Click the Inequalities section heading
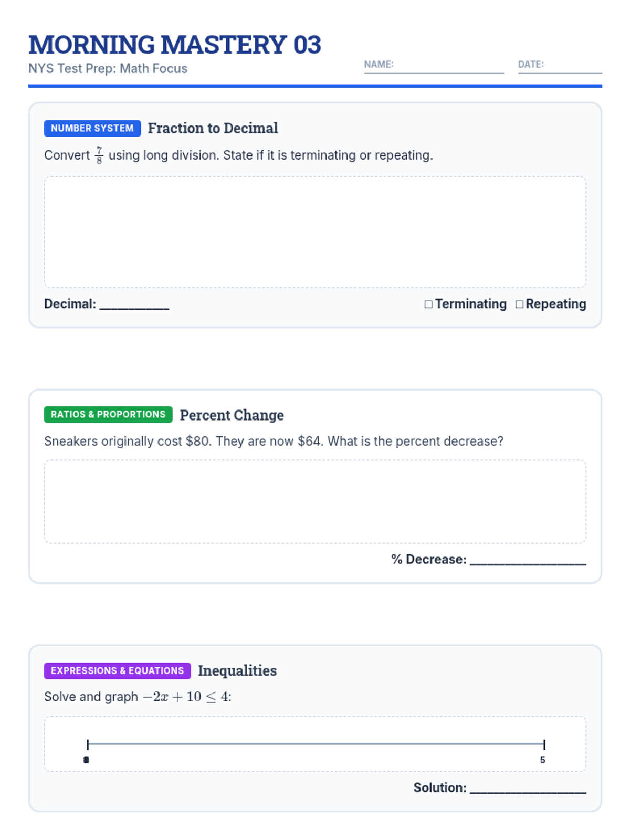Image resolution: width=630 pixels, height=840 pixels. 237,670
